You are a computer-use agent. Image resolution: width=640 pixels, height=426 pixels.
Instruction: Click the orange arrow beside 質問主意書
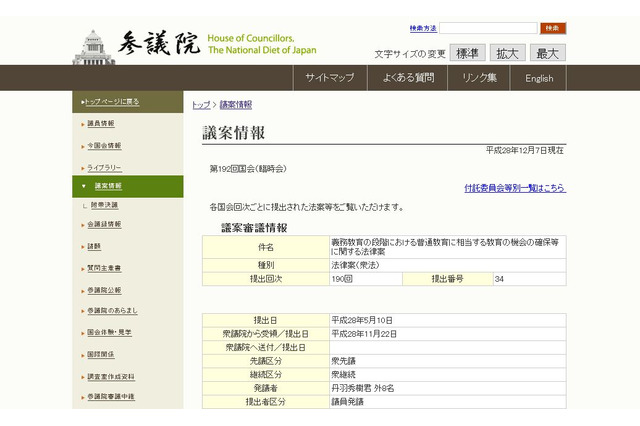pos(83,269)
